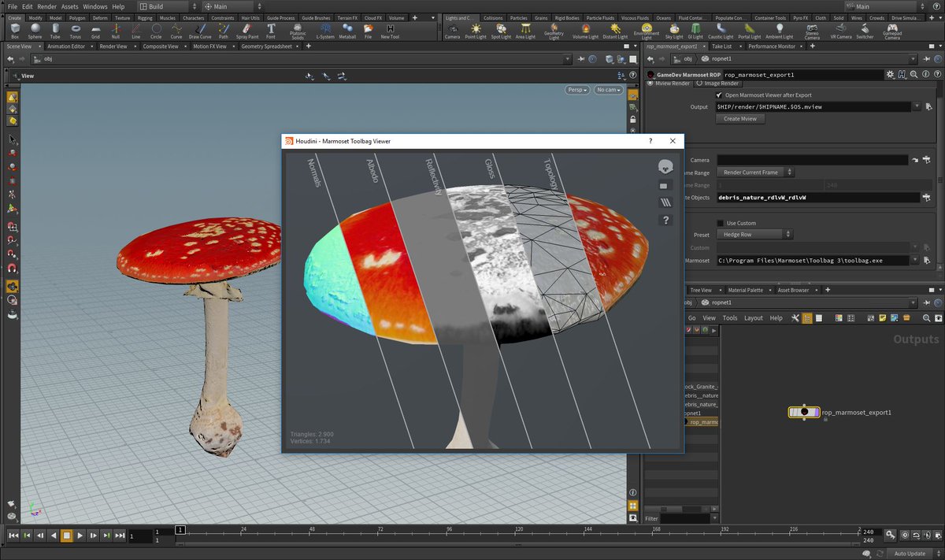Select the L-System shelf tool

pyautogui.click(x=324, y=31)
